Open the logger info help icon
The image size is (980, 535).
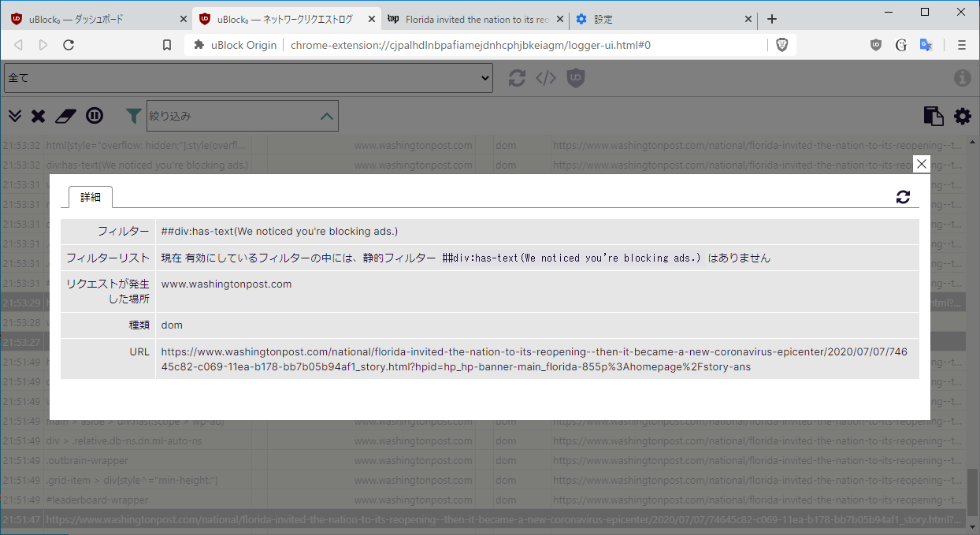tap(962, 78)
